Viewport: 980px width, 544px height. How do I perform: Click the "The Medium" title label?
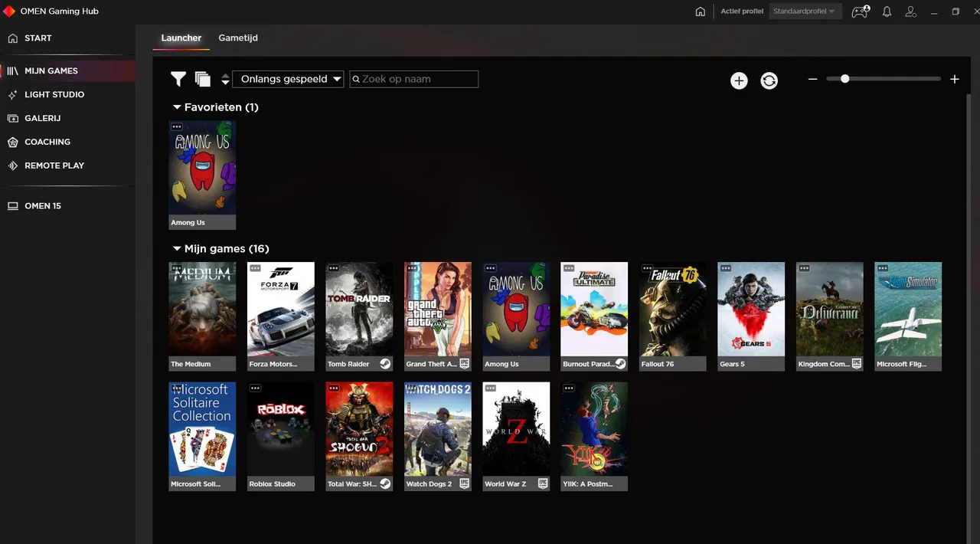pyautogui.click(x=191, y=364)
